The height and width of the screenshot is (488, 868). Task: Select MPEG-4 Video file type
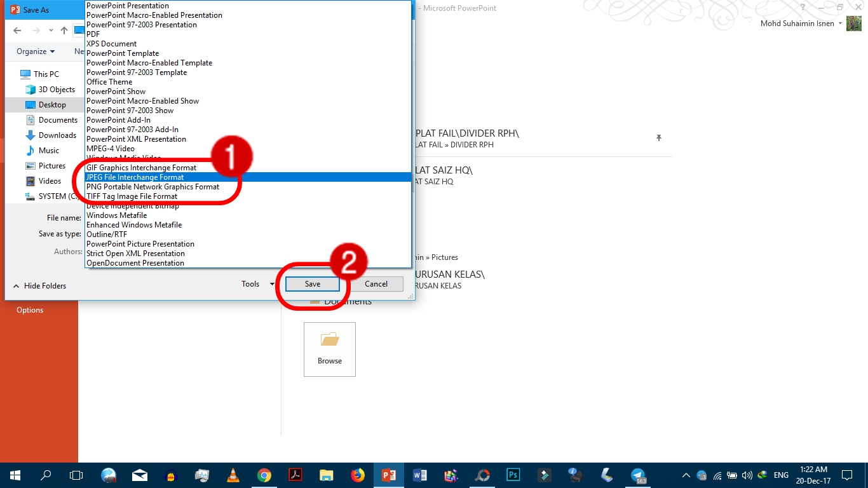248,149
